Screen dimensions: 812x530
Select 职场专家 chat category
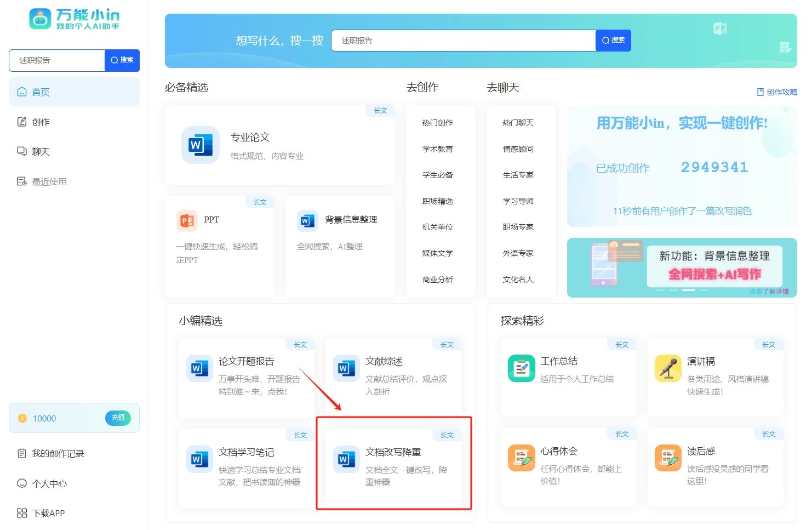(518, 227)
